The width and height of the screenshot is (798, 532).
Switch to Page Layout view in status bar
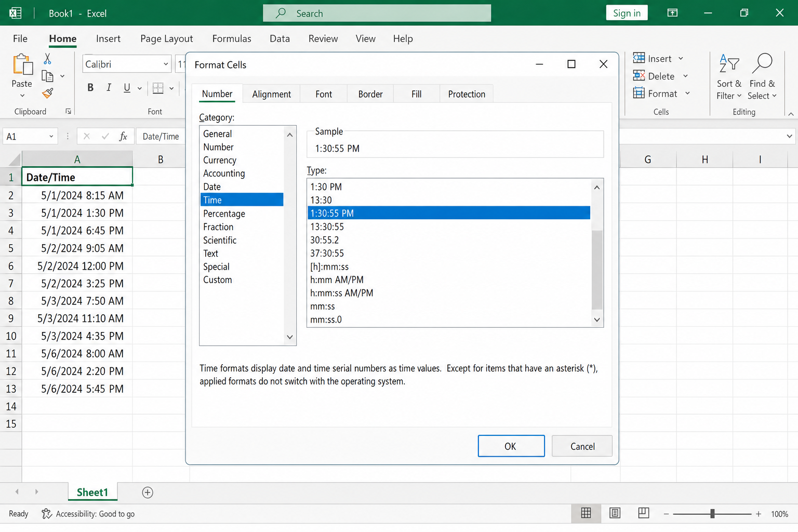615,513
